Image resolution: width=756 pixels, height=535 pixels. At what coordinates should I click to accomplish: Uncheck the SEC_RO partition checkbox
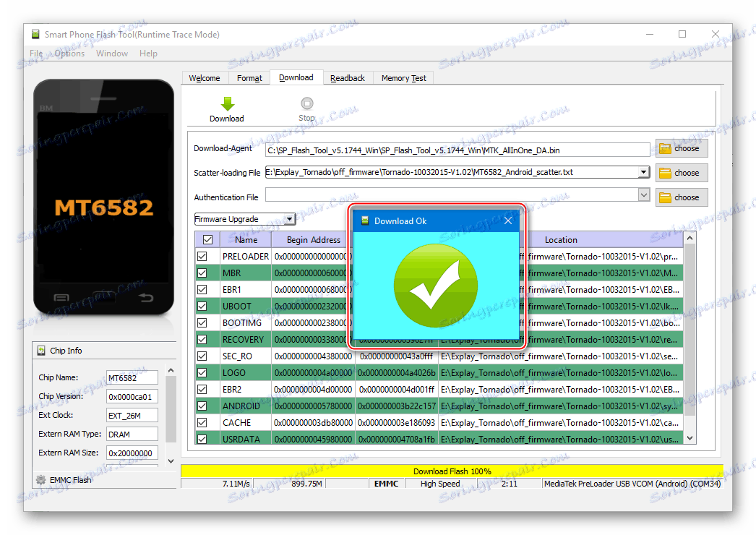202,356
